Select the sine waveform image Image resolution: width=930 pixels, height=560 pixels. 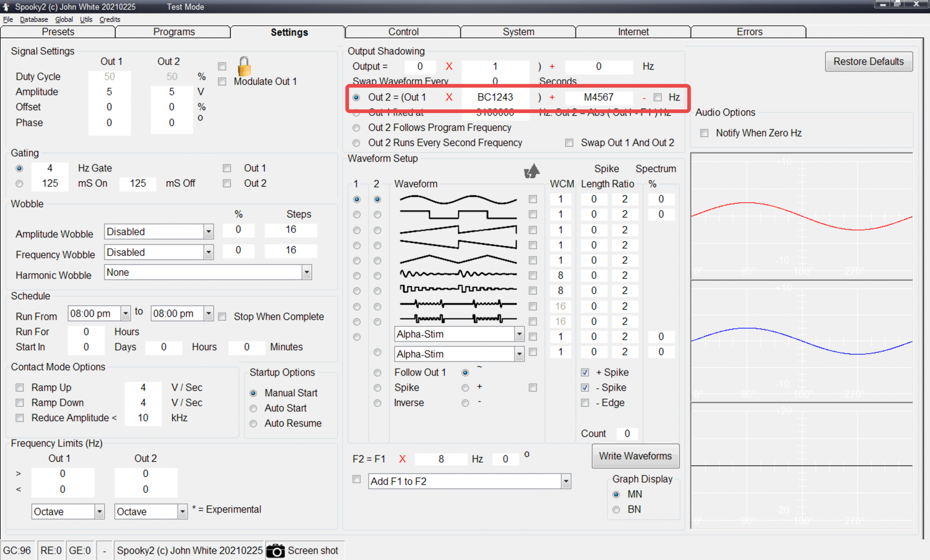coord(458,199)
